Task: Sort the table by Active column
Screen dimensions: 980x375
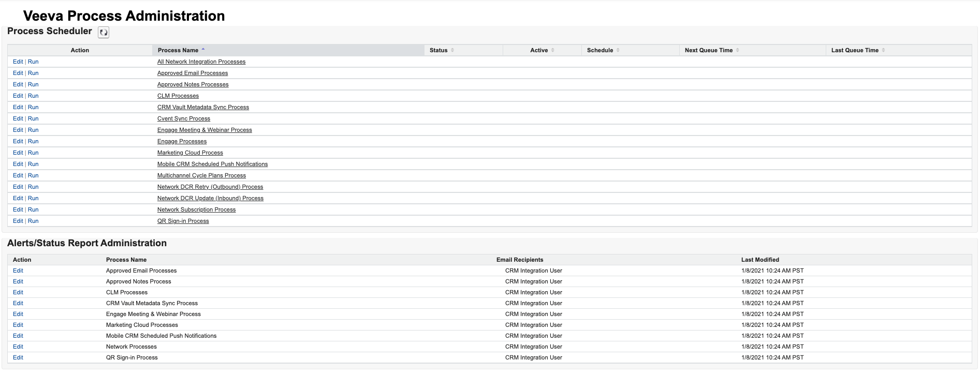Action: coord(552,50)
